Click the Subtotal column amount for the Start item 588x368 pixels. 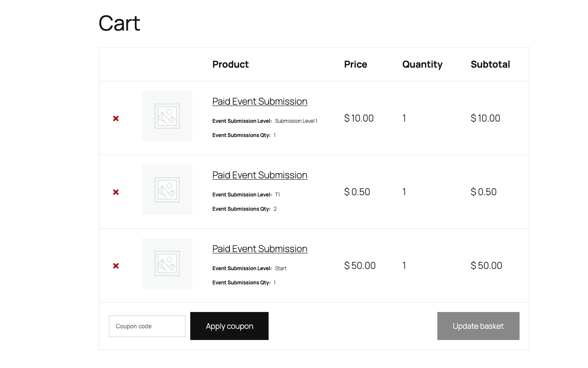486,266
